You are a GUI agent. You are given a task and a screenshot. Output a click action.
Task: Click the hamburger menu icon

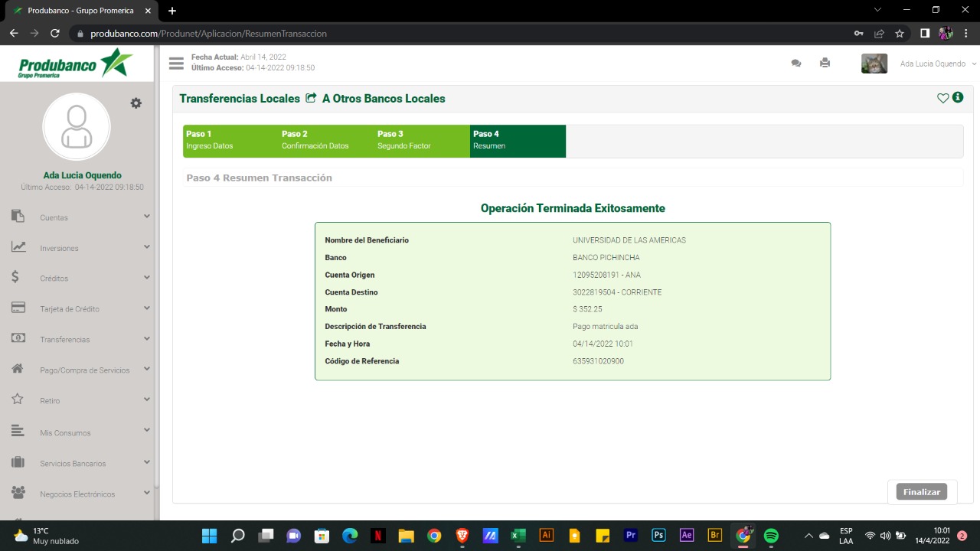click(176, 64)
